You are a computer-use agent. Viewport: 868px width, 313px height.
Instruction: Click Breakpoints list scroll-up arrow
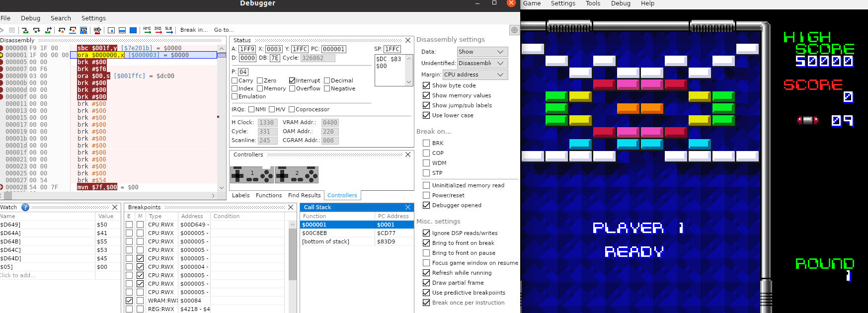pyautogui.click(x=293, y=225)
